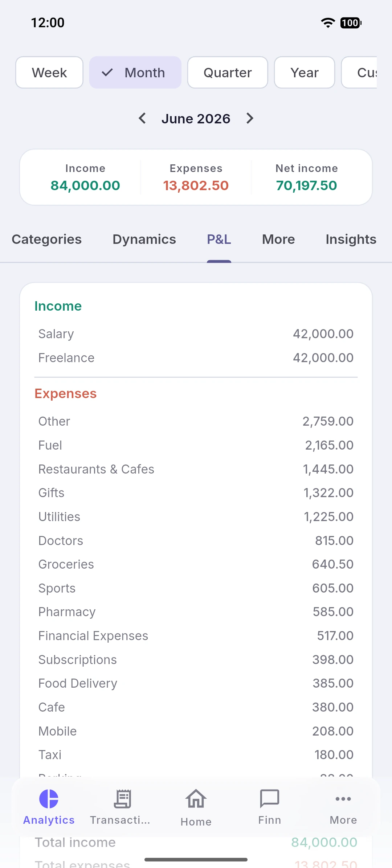The image size is (392, 868).
Task: Tap the Wi-Fi status icon
Action: 328,23
